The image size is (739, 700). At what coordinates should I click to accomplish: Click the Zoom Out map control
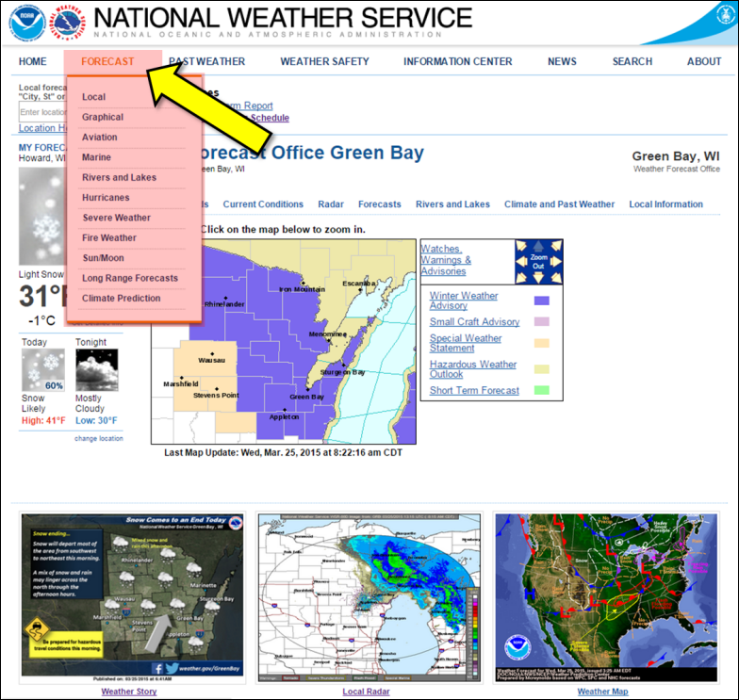(538, 262)
